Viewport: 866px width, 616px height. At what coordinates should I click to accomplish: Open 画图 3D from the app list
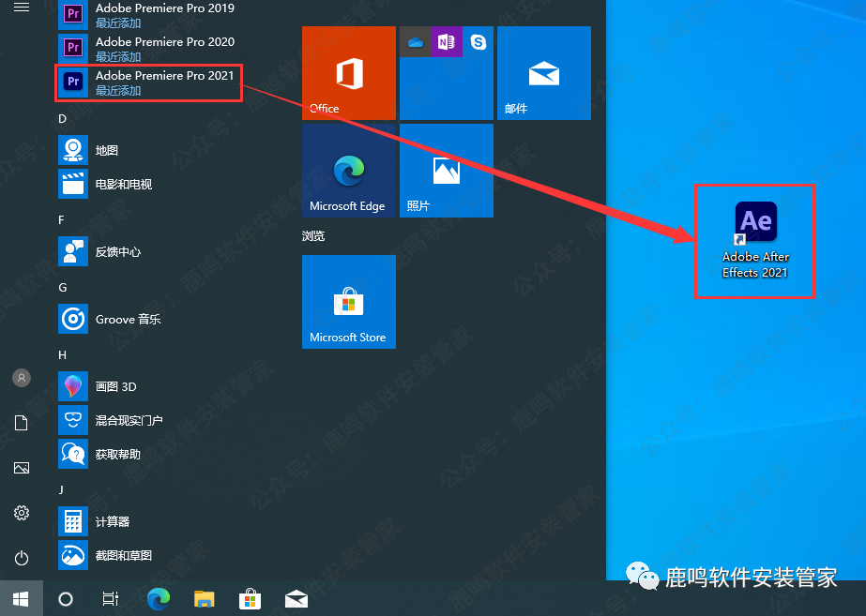coord(116,386)
